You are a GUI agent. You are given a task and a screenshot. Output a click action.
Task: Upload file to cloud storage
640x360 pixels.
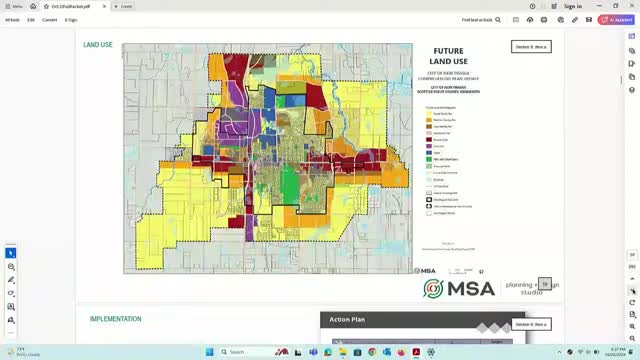pos(530,20)
